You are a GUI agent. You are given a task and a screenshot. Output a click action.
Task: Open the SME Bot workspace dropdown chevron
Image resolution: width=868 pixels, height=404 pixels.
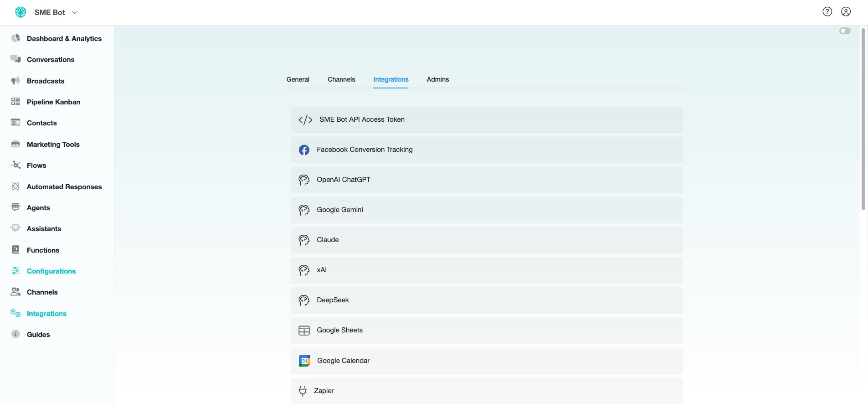75,13
